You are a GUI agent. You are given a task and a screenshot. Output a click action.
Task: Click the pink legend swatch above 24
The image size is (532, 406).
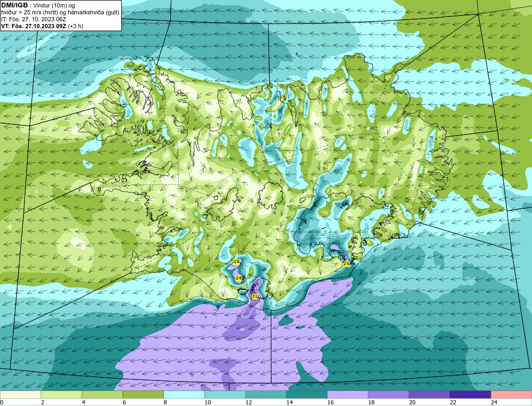pyautogui.click(x=511, y=395)
